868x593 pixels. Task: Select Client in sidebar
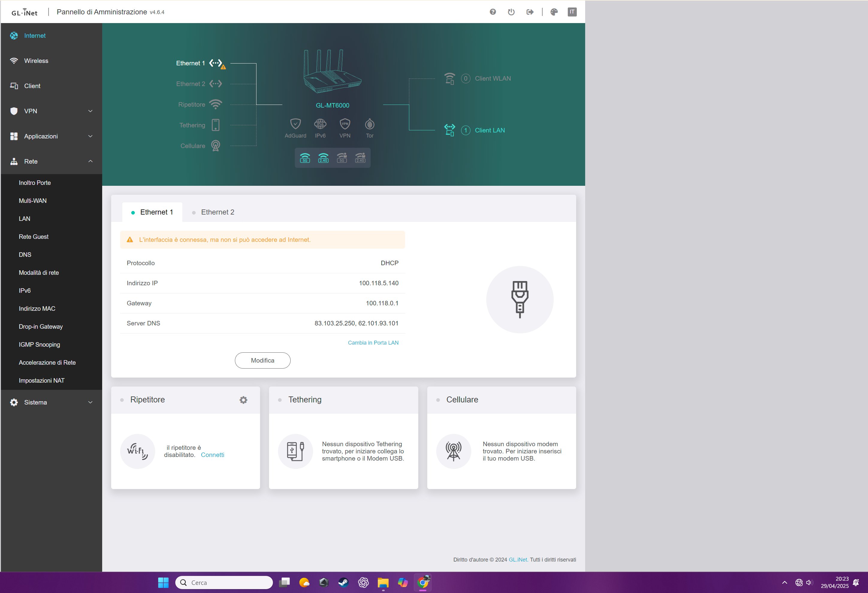pos(51,86)
